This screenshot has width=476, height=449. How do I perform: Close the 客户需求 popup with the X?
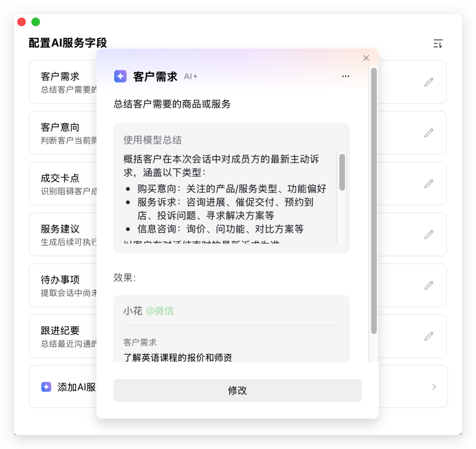[366, 58]
